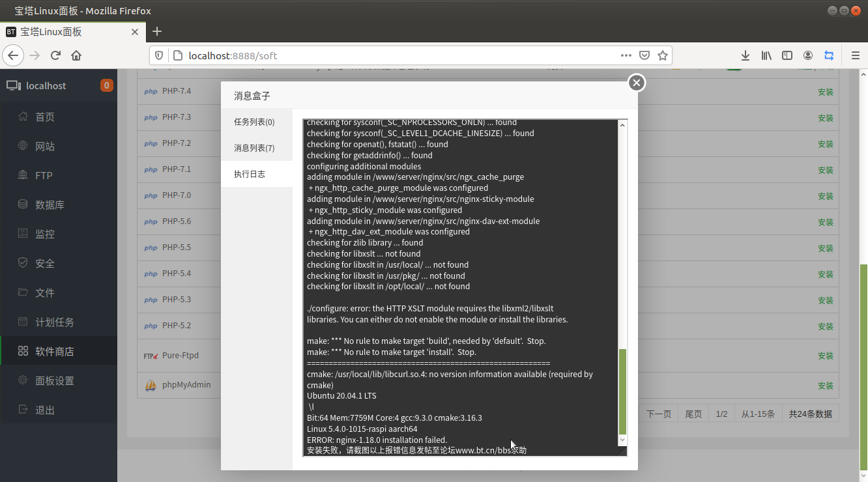
Task: Click the PHP-5.4 php icon
Action: pos(151,274)
